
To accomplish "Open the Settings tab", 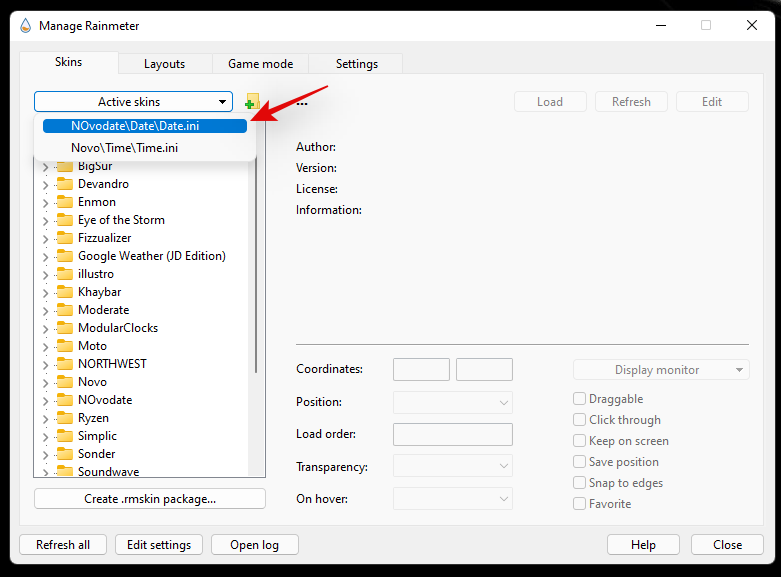I will pos(357,64).
